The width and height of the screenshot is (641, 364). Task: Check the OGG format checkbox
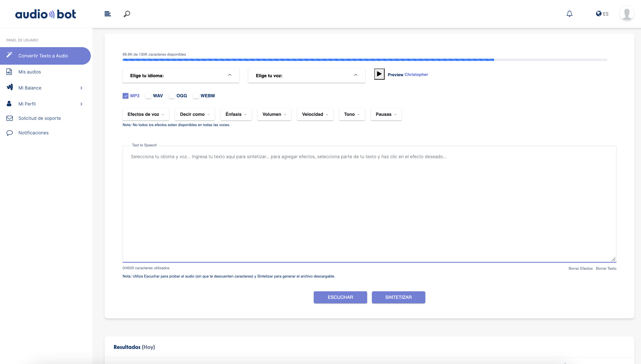click(x=172, y=96)
